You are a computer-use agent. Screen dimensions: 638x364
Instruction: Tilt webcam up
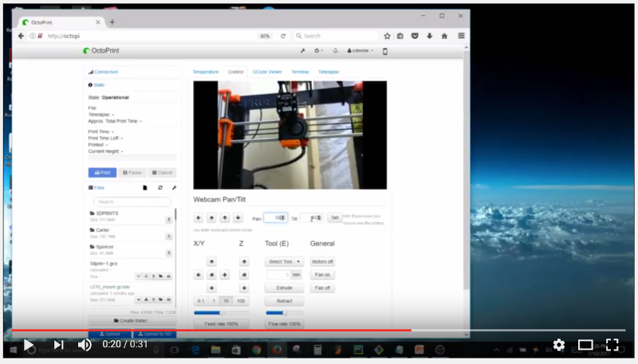225,217
